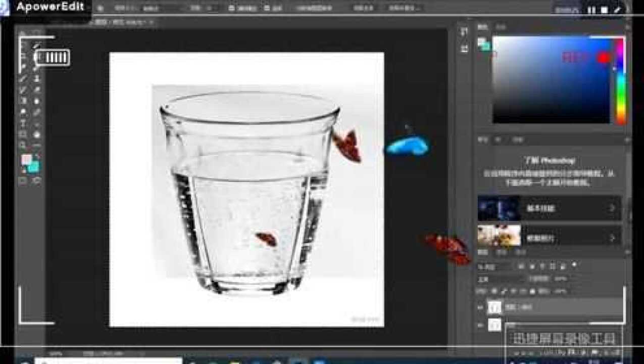Image resolution: width=644 pixels, height=364 pixels.
Task: Open the first Learn tutorial card
Action: pos(550,208)
